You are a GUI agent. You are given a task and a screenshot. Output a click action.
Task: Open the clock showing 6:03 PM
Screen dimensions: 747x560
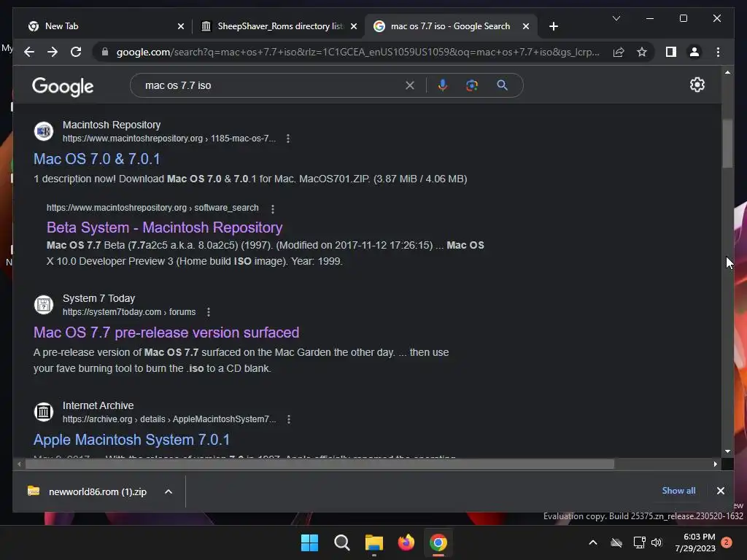click(x=695, y=542)
